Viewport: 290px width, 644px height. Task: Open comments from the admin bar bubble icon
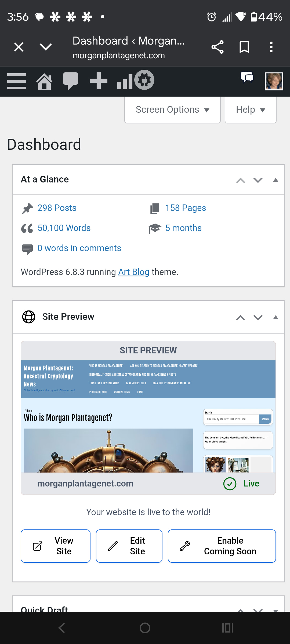coord(70,81)
